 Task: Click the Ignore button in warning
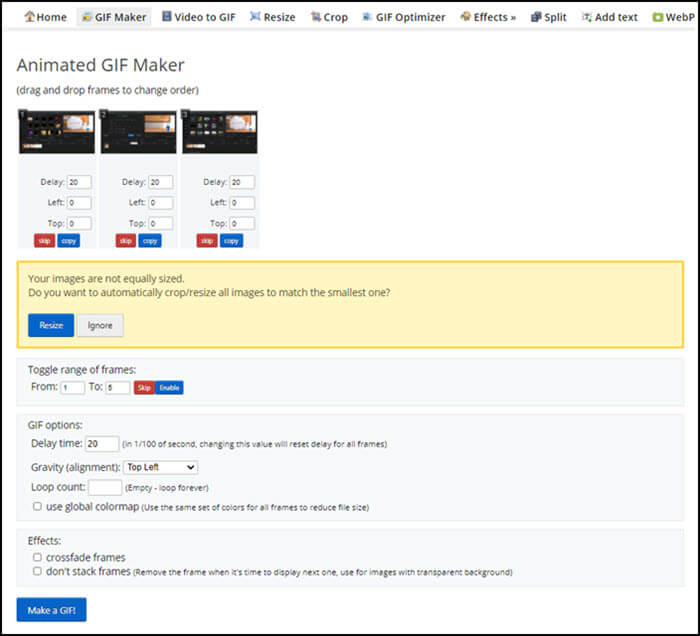[100, 325]
